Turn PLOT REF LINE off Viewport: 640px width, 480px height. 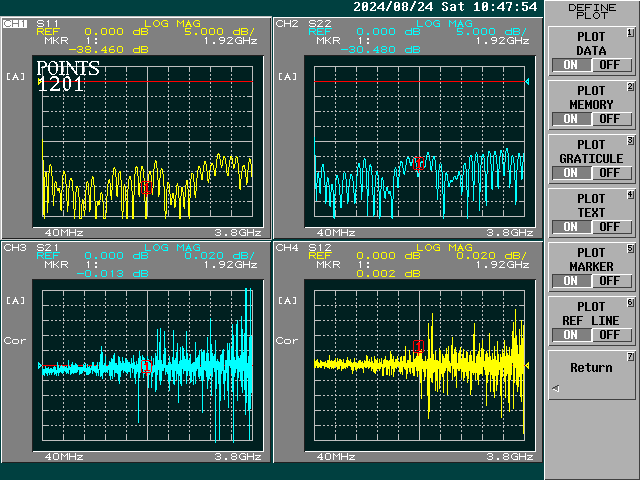click(x=609, y=335)
